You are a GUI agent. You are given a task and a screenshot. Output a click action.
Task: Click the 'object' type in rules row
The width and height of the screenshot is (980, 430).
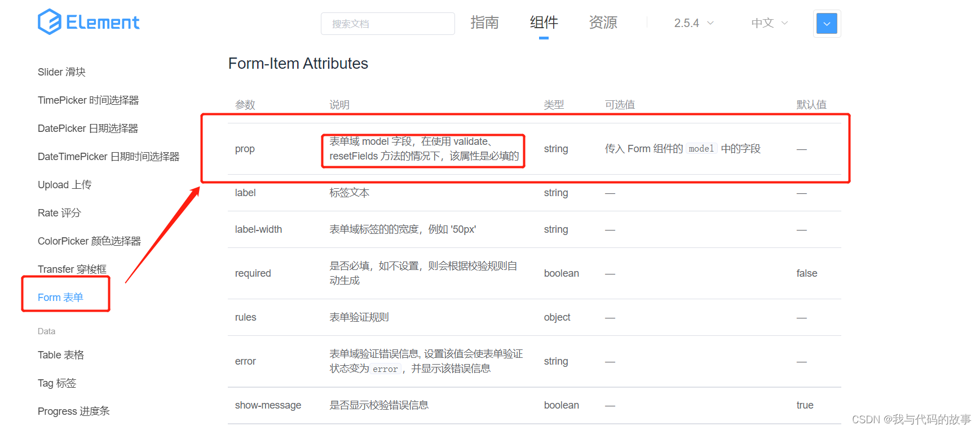coord(557,317)
